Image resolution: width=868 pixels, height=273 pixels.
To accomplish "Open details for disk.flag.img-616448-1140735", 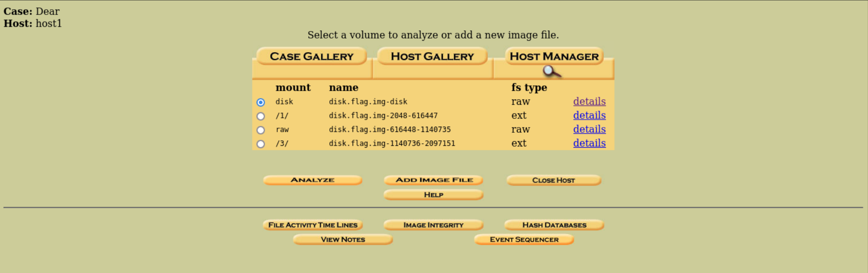I will (x=589, y=129).
